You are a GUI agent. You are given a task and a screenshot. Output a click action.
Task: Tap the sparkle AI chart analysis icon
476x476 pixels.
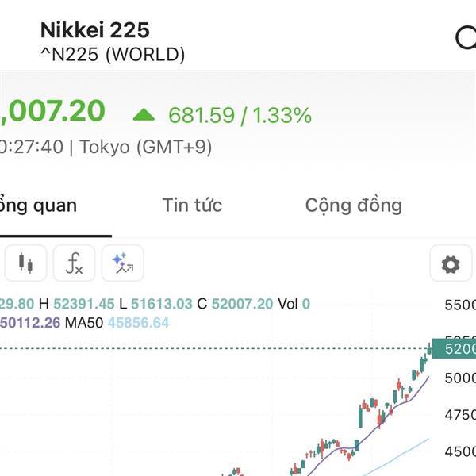click(x=122, y=263)
